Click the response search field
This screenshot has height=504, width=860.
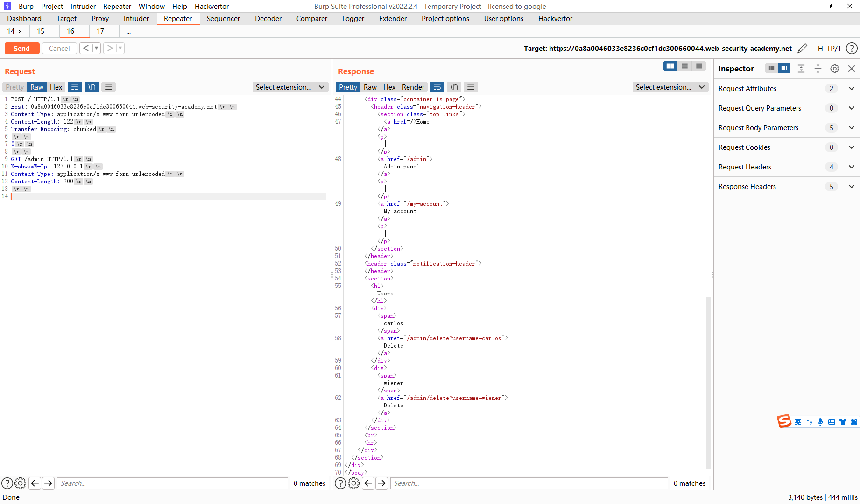pyautogui.click(x=529, y=483)
